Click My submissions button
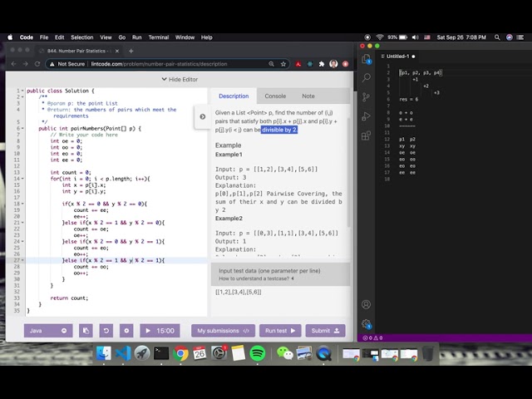Viewport: 532px width, 399px height. click(x=223, y=331)
